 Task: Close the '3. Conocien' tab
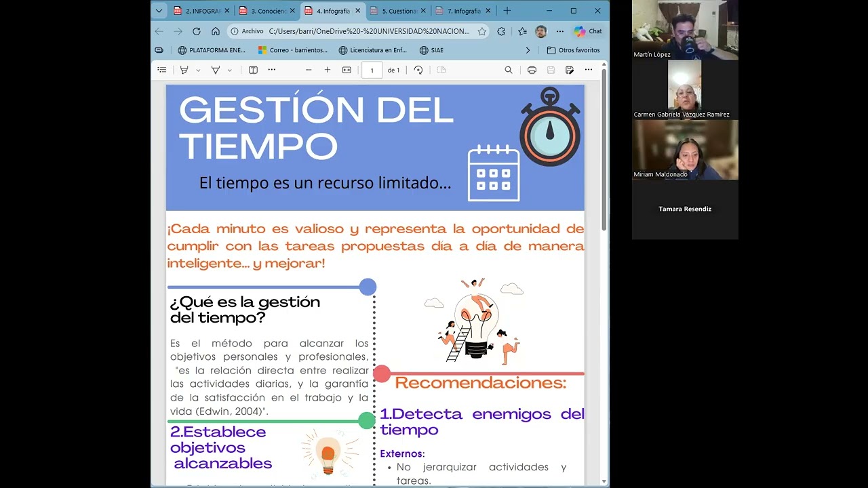(292, 11)
